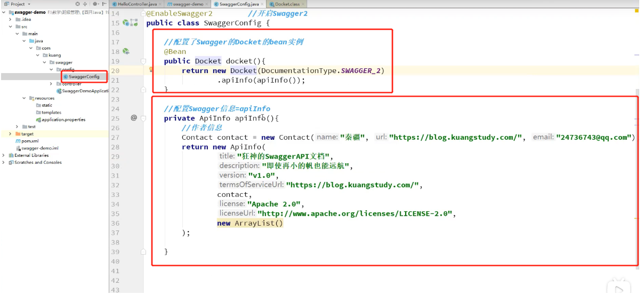The width and height of the screenshot is (644, 294).
Task: Close the SwaggerConfig.java tab
Action: [x=262, y=4]
